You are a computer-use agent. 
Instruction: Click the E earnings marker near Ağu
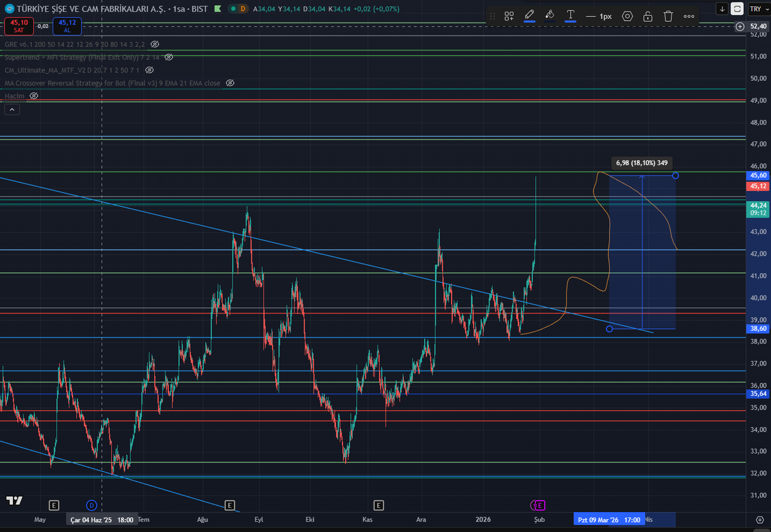click(229, 505)
